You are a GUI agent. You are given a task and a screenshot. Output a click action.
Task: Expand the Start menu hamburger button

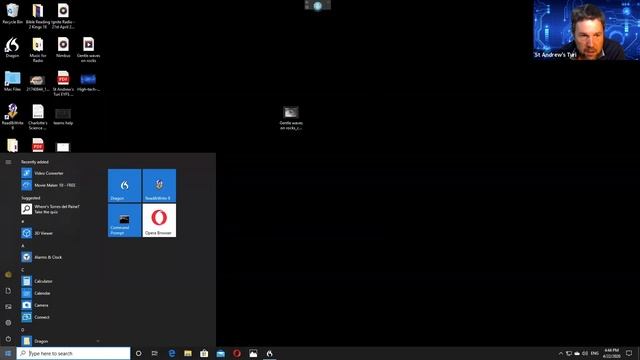pos(8,162)
